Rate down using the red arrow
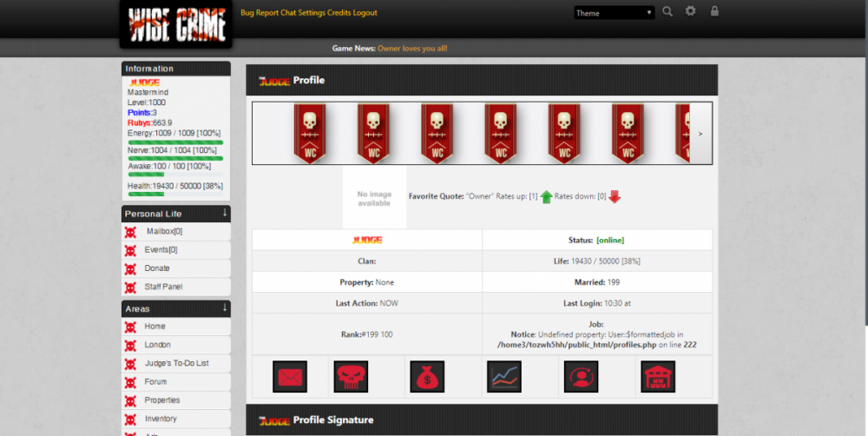The image size is (868, 436). tap(615, 197)
